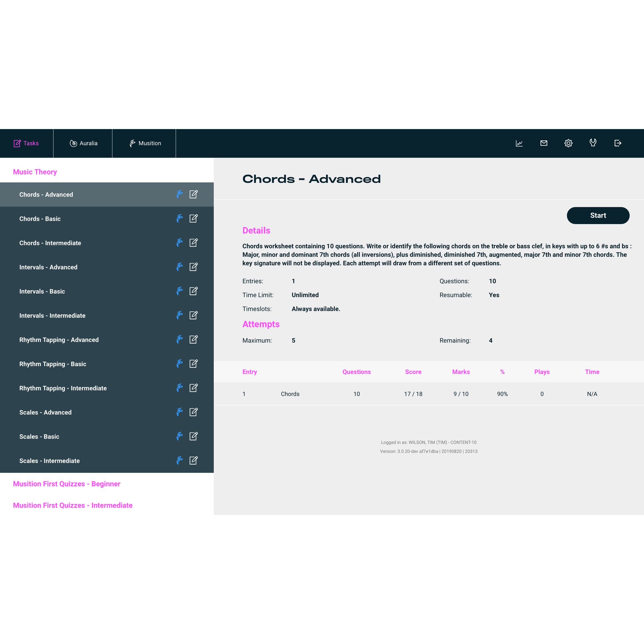Open the messages envelope icon
This screenshot has height=644, width=644.
pyautogui.click(x=544, y=143)
